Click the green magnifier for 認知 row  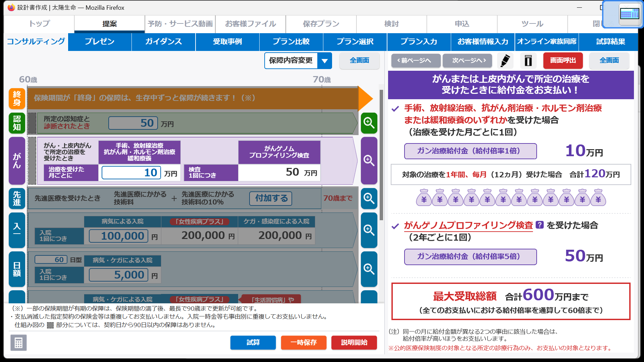click(x=369, y=123)
